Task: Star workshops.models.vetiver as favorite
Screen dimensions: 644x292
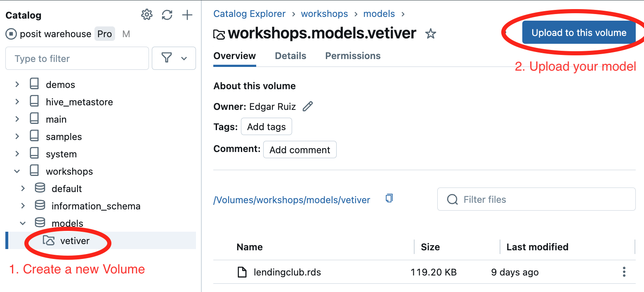Action: 431,33
